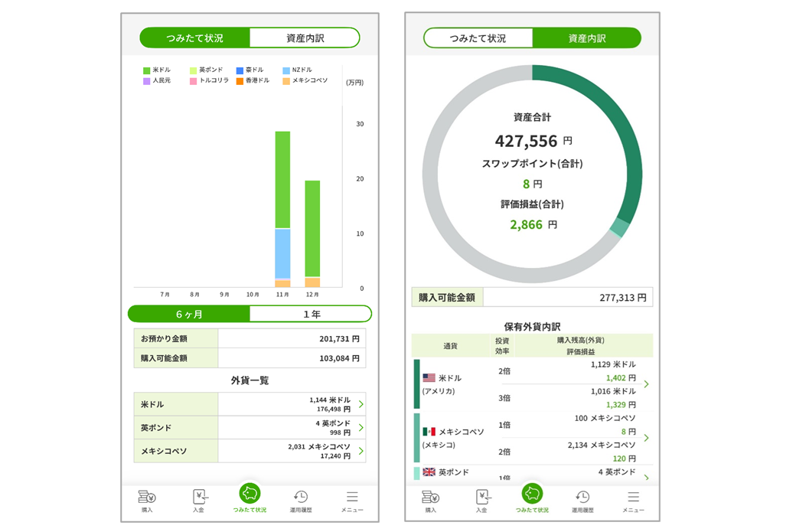Expand 英ポンド row chevron in 外貨一覧
This screenshot has height=532, width=796.
click(361, 427)
